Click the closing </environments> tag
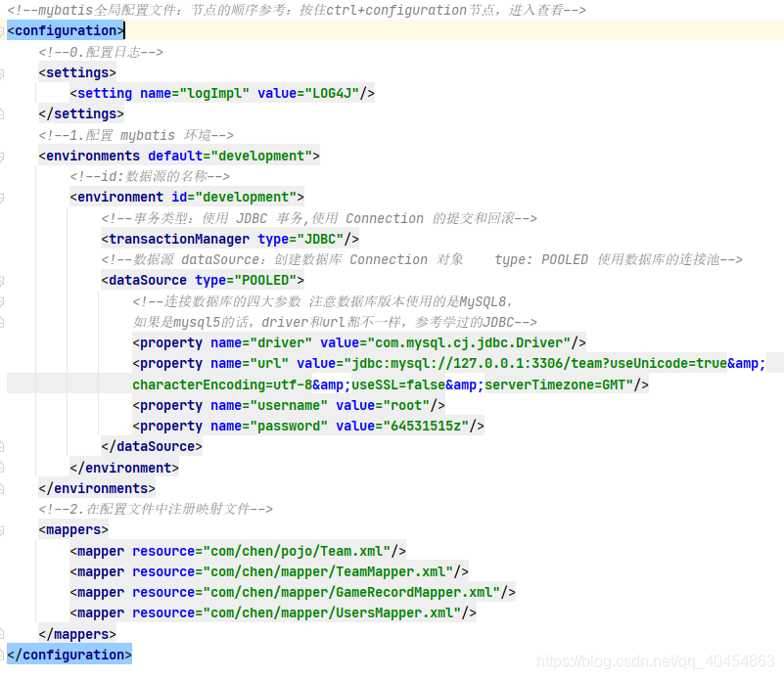This screenshot has height=679, width=784. [x=97, y=488]
